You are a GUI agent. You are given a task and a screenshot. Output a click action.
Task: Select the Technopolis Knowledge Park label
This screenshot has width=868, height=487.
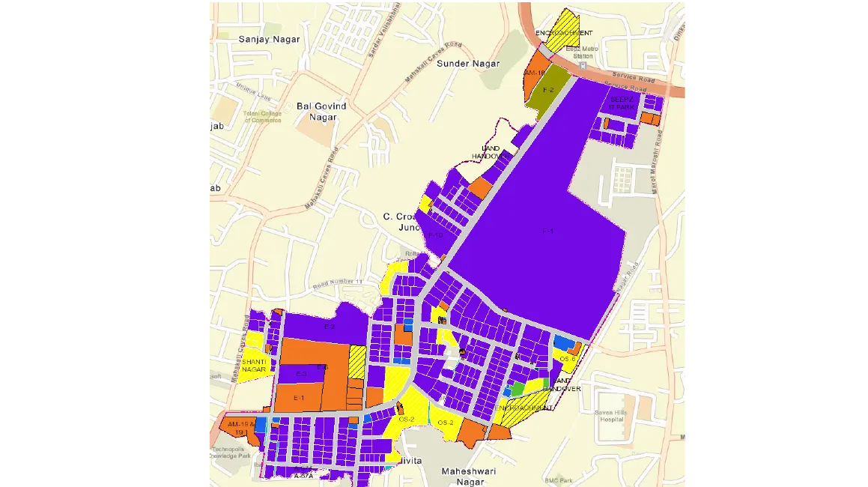(230, 453)
